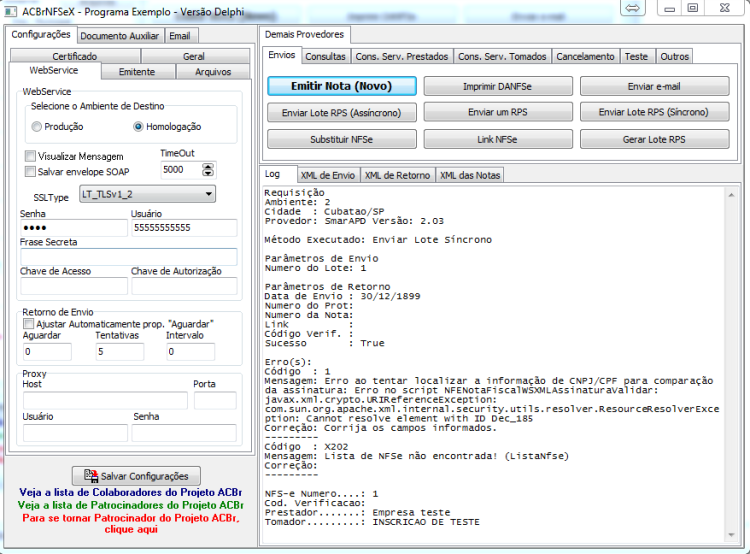Screen dimensions: 750x554
Task: Show the XML das Notas tab
Action: 470,176
